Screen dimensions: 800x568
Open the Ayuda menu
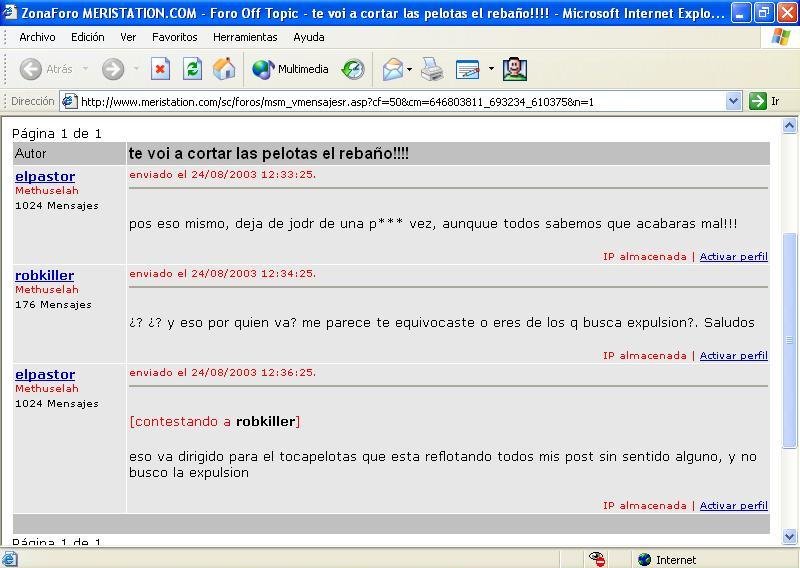click(x=309, y=37)
